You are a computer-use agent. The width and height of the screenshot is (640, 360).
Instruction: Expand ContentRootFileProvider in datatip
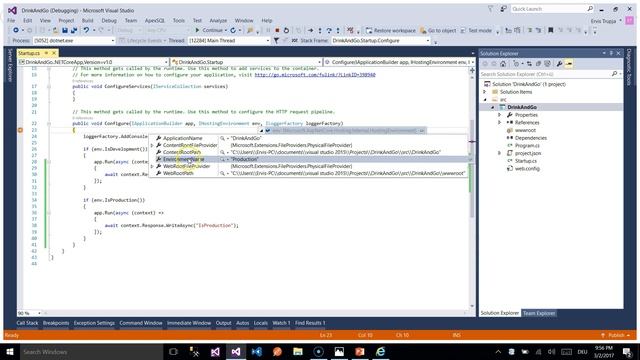[152, 145]
